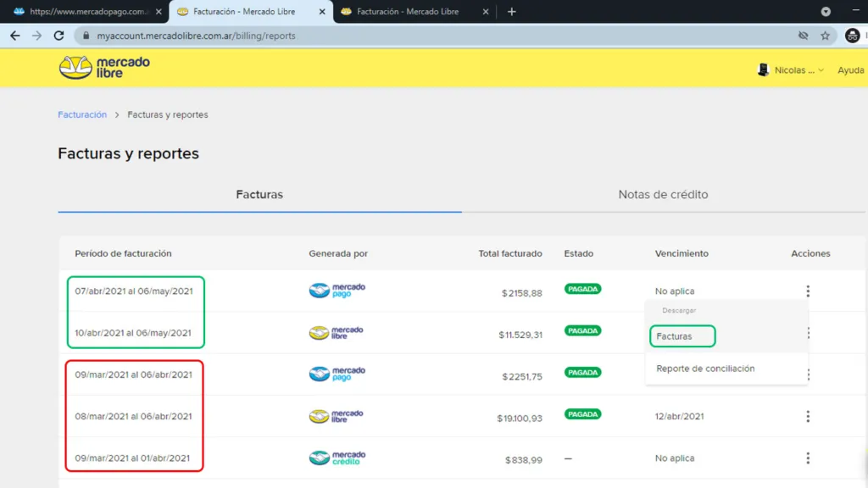Screen dimensions: 868x488
Task: Click the Mercado Crédito logo on the $838,99 row
Action: pyautogui.click(x=338, y=457)
